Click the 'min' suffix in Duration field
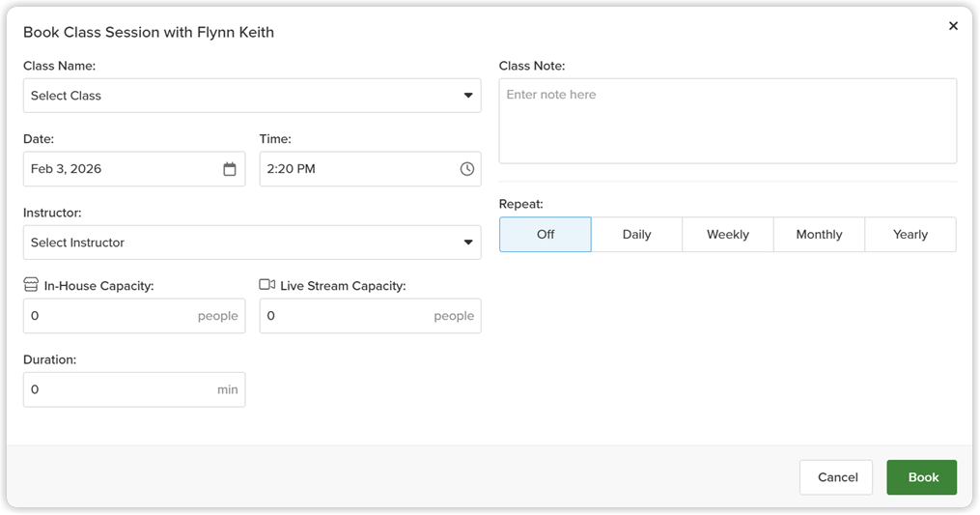 (x=228, y=389)
